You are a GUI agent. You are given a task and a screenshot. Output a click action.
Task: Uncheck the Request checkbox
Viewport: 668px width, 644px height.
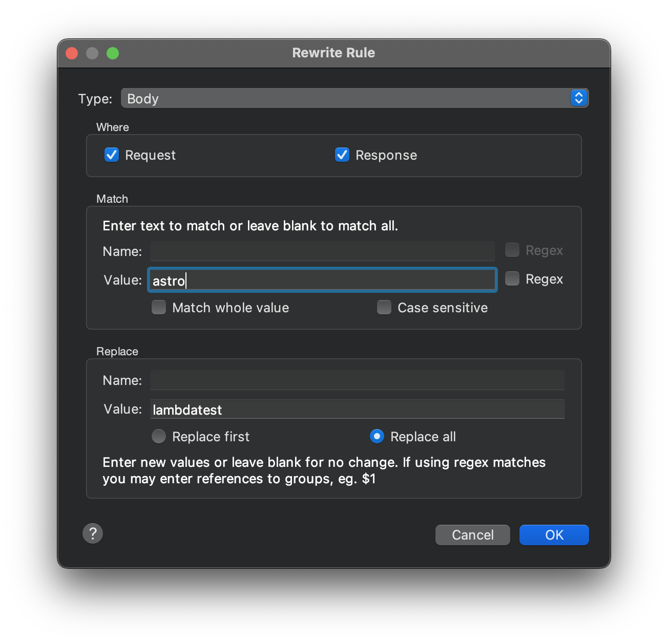pos(112,155)
